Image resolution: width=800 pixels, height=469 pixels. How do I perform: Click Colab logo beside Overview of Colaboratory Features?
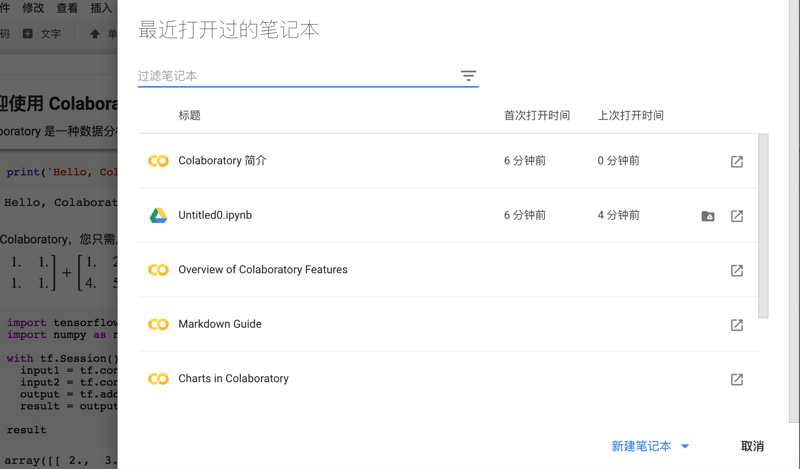click(x=158, y=269)
